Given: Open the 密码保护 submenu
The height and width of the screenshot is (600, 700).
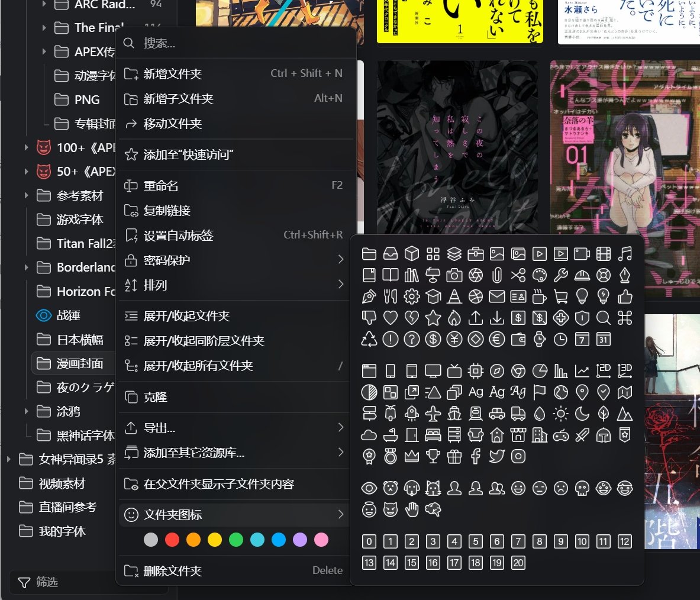Looking at the screenshot, I should 234,260.
